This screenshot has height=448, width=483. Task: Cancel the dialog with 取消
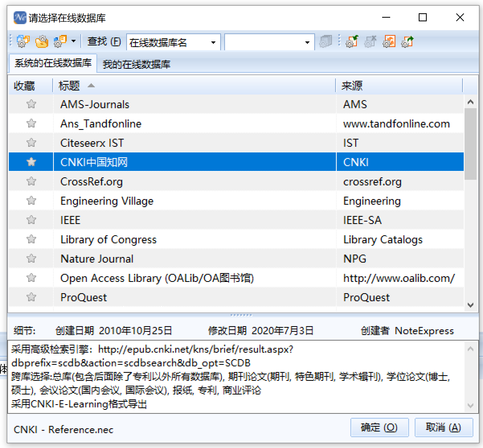point(444,427)
